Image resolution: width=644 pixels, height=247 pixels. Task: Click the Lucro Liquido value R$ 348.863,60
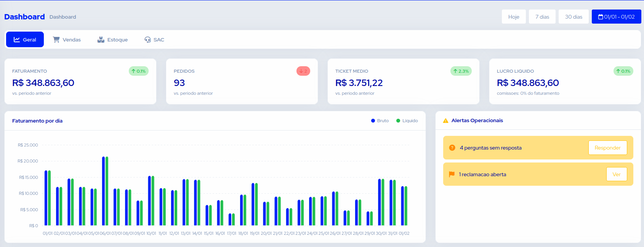coord(528,83)
